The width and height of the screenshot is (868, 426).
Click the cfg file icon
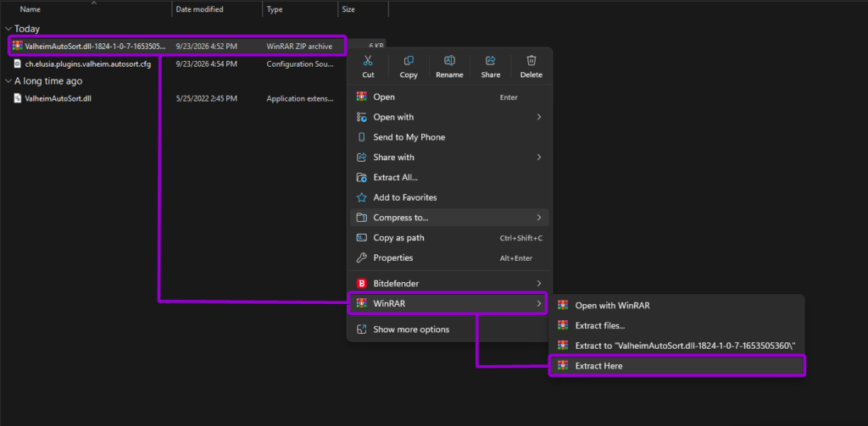18,64
